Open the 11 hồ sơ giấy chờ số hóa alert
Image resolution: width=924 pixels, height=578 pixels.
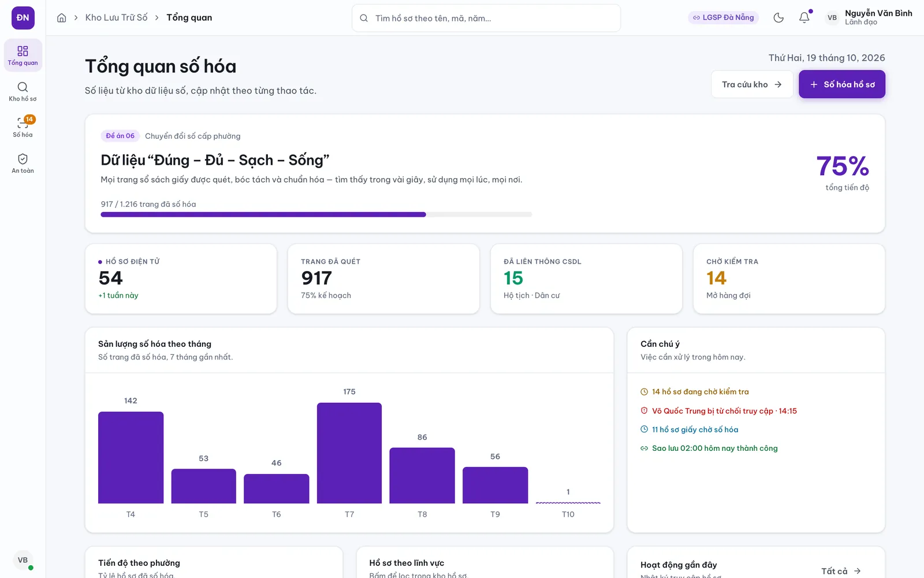[x=690, y=429]
